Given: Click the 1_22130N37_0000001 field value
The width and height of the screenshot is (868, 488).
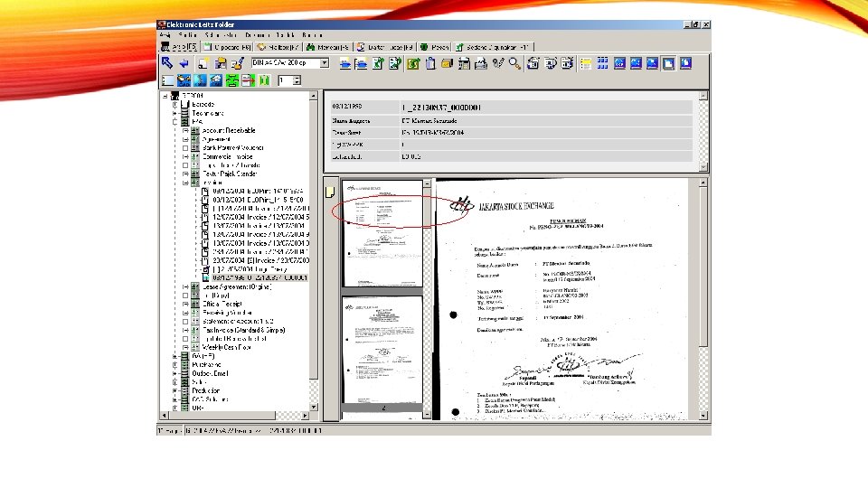Looking at the screenshot, I should tap(441, 108).
